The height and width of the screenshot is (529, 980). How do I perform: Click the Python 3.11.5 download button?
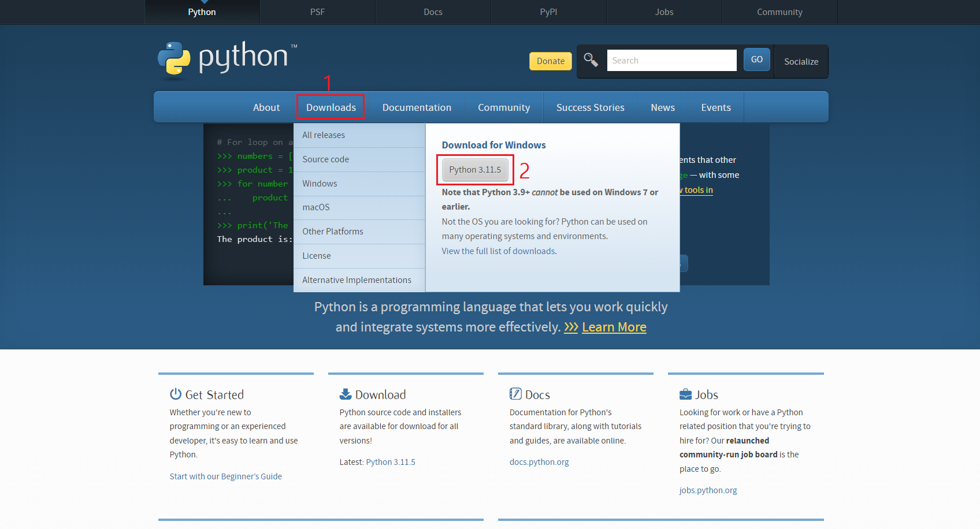pos(475,170)
